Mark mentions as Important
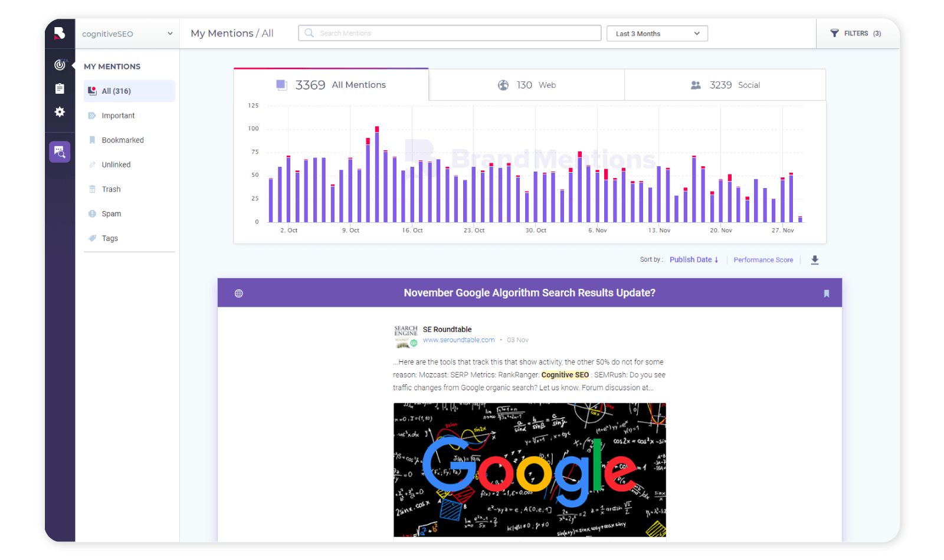Screen dimensions: 944x560 pos(118,115)
